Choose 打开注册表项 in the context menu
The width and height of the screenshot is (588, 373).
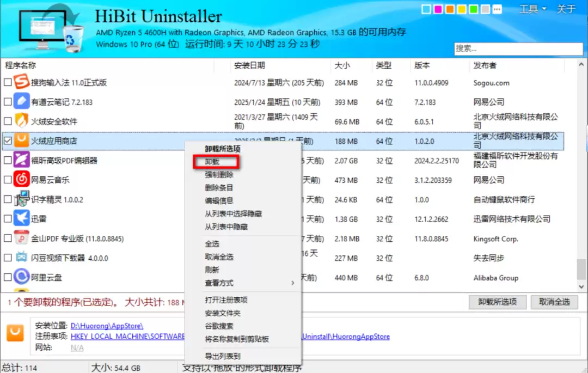[226, 300]
